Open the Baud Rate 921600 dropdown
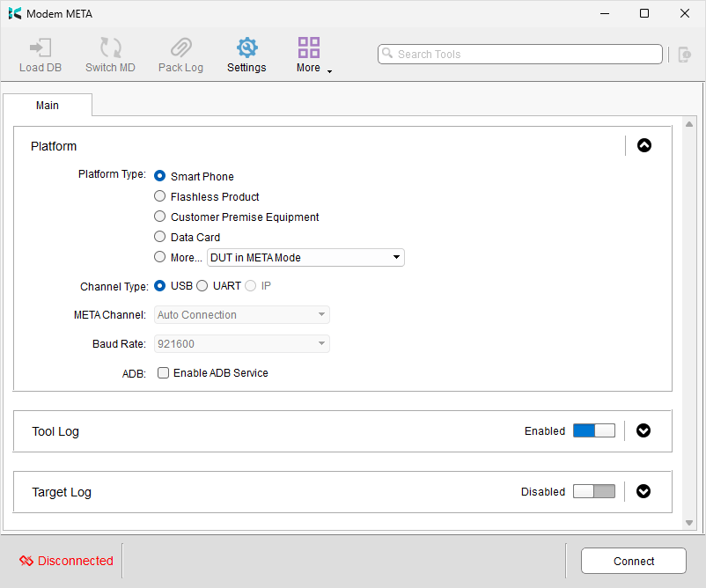The image size is (706, 588). pos(242,344)
